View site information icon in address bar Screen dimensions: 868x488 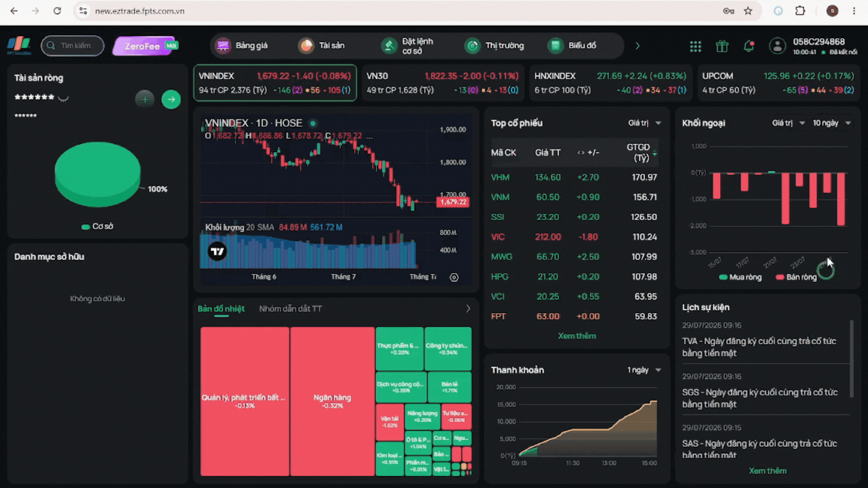83,11
